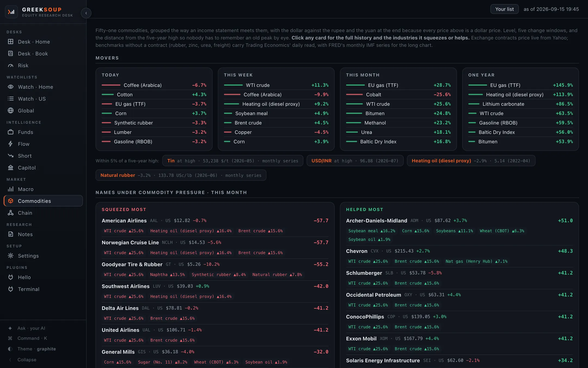This screenshot has height=368, width=588.
Task: Click the Synthetic rubber tag under Goodyear
Action: coord(219,275)
